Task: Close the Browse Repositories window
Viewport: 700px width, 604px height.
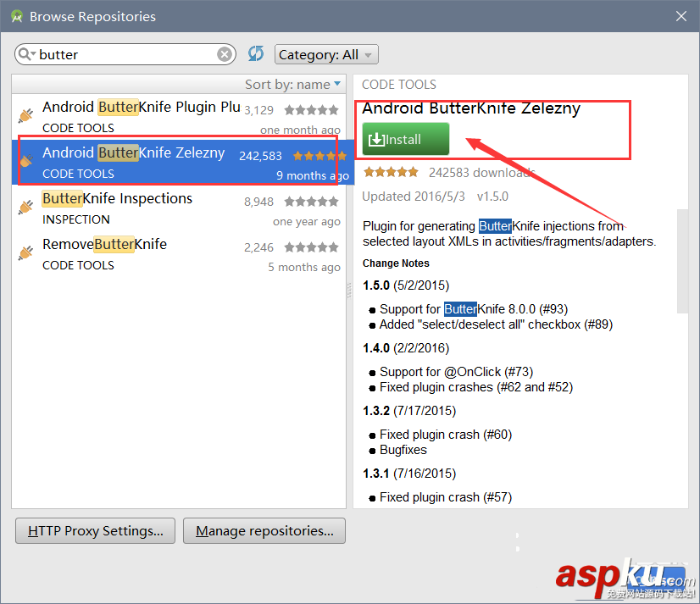Action: click(x=681, y=16)
